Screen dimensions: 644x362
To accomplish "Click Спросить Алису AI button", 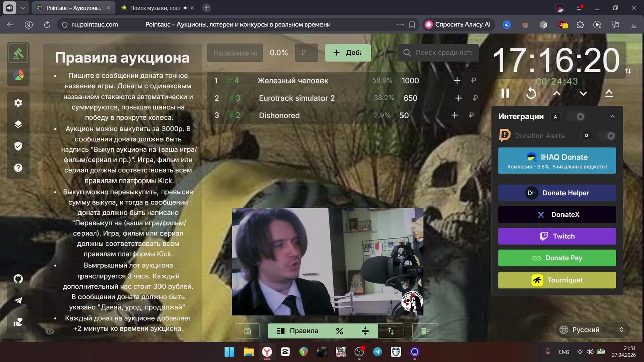I will pyautogui.click(x=457, y=24).
